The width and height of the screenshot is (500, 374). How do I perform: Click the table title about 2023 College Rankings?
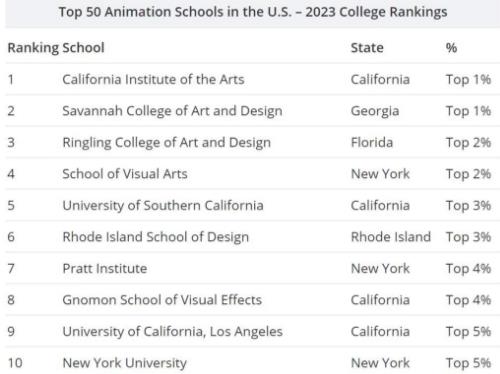click(253, 12)
